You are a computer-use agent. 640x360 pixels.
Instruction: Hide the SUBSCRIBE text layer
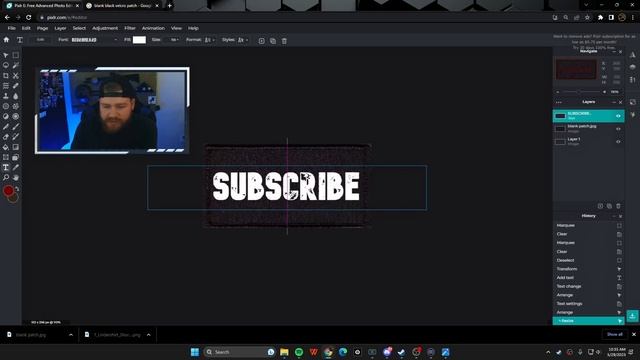pos(618,116)
